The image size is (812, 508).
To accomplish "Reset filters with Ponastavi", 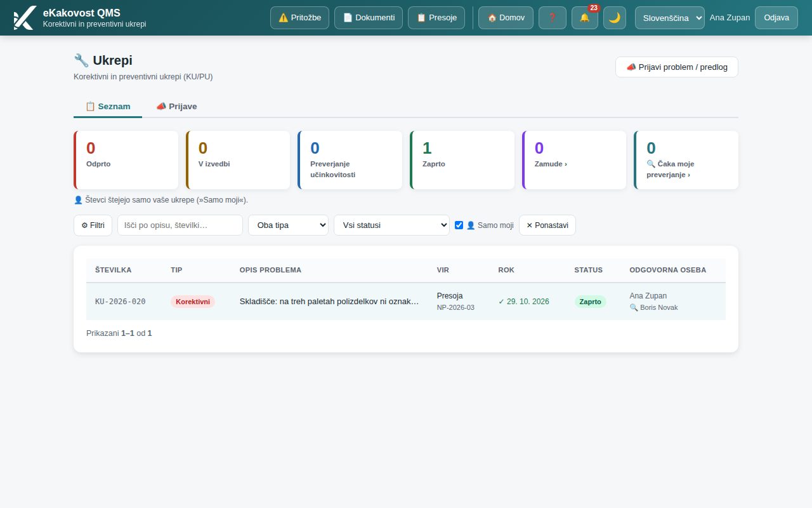I will coord(547,225).
